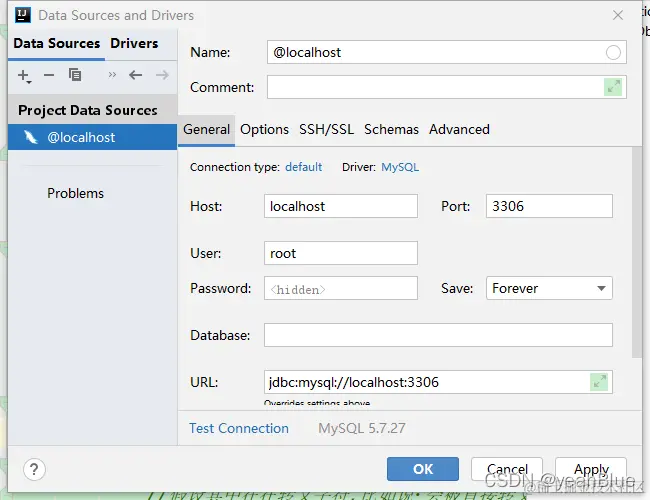
Task: Expand the Comment field with expand icon
Action: click(613, 87)
